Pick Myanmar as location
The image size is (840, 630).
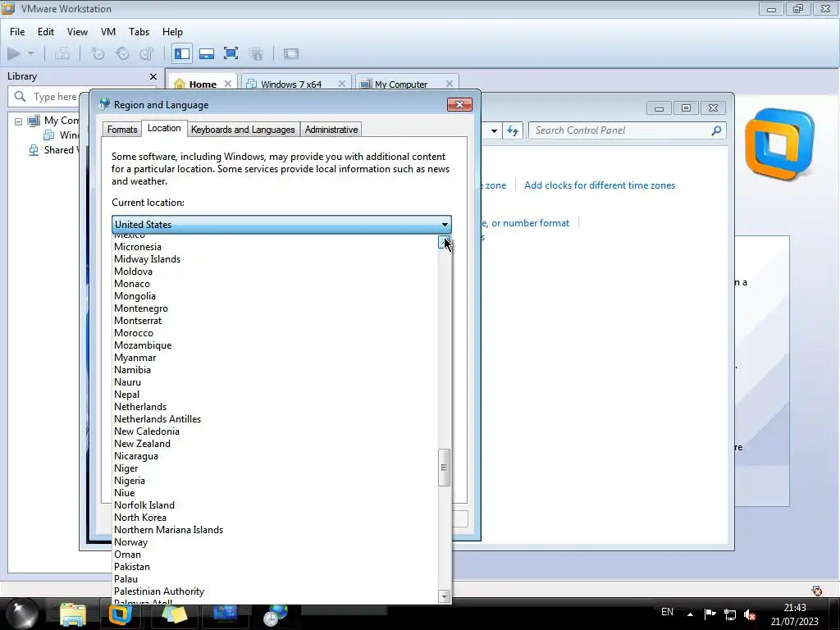(276, 358)
